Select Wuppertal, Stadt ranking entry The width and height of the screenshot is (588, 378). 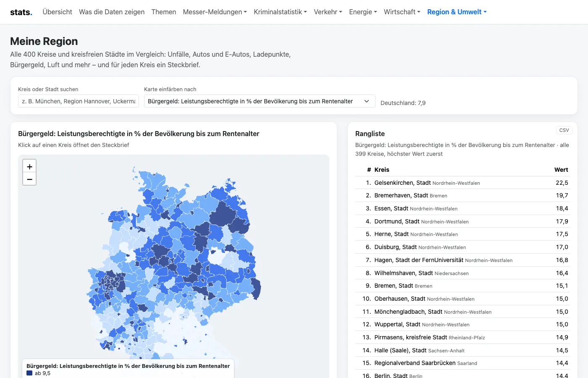point(462,324)
